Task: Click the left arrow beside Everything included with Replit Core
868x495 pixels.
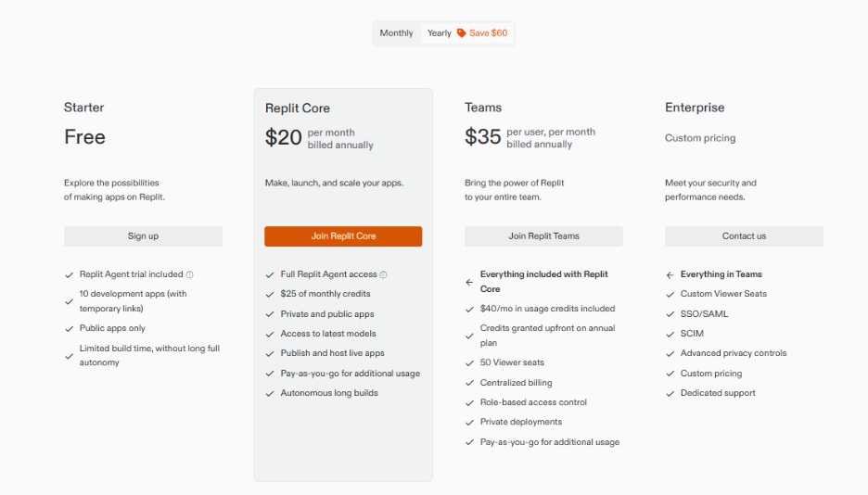Action: point(469,282)
